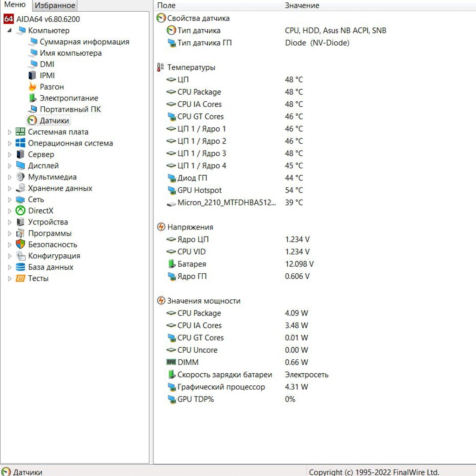Click the Micron SSD drive icon
This screenshot has width=476, height=476.
pyautogui.click(x=171, y=204)
